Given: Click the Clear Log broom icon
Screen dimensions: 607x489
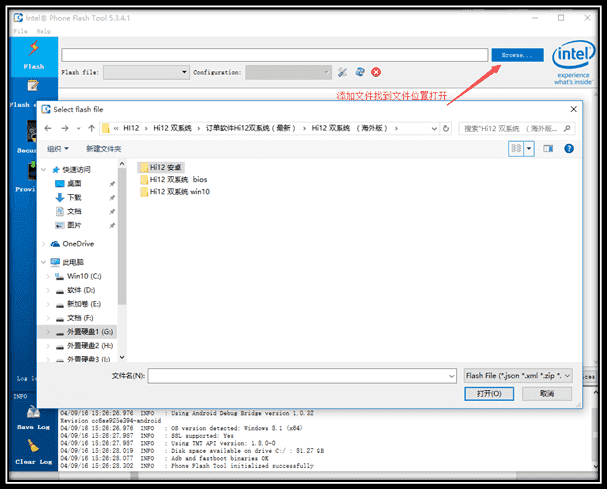Looking at the screenshot, I should [33, 446].
